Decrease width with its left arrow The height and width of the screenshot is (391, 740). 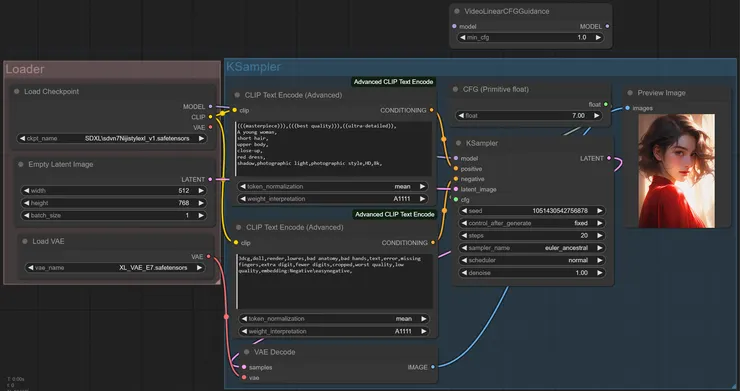tap(26, 191)
